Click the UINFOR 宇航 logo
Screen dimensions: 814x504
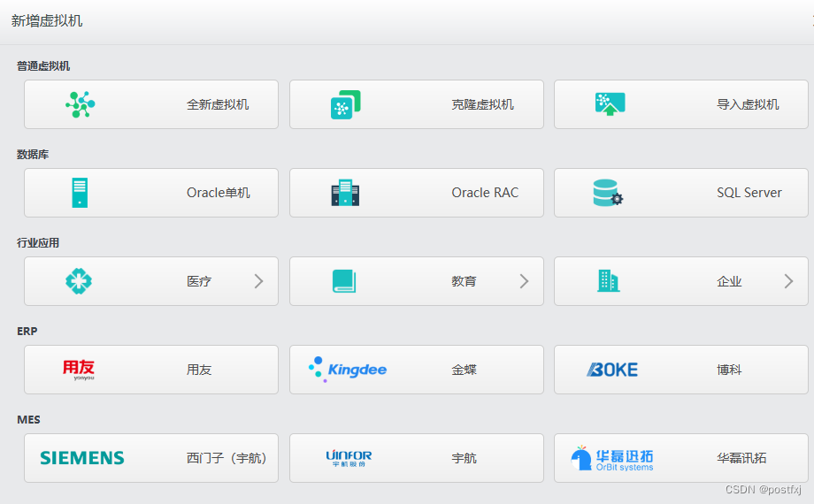[x=349, y=458]
